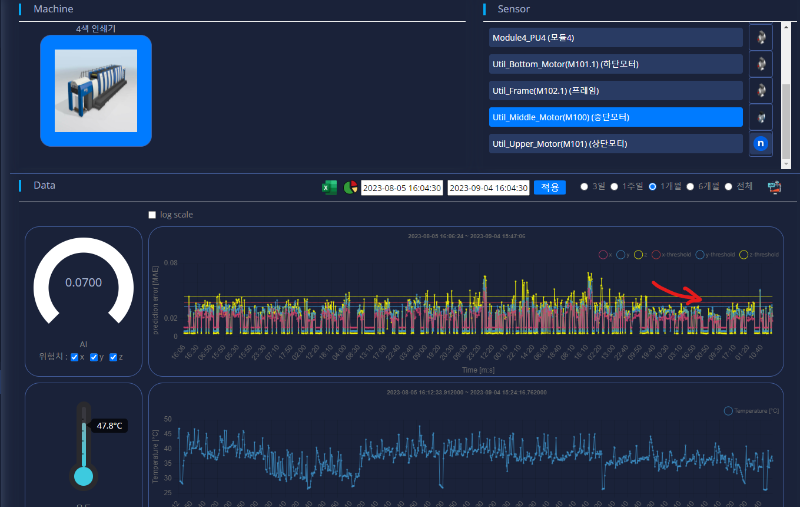Toggle Temperature [°C] legend entry
This screenshot has height=507, width=800.
[x=752, y=411]
